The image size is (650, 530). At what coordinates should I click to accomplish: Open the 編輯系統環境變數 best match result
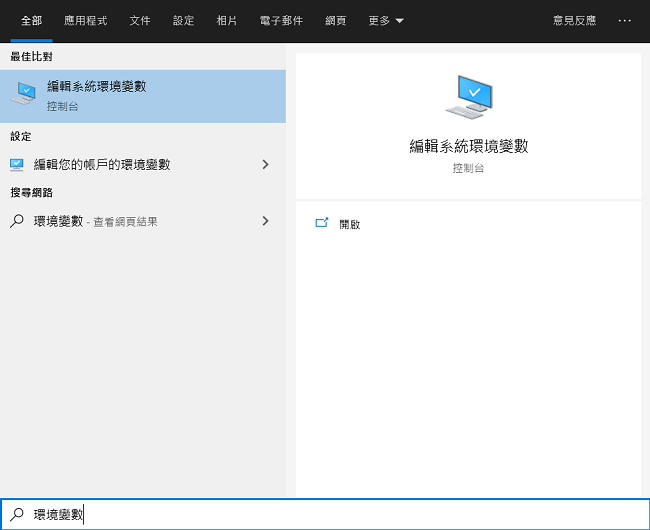coord(143,96)
